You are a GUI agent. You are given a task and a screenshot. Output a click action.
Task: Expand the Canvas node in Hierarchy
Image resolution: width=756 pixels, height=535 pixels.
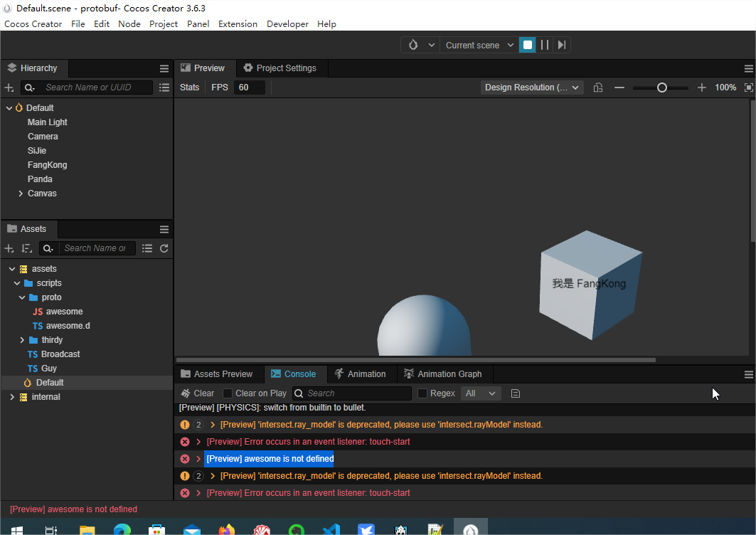pos(21,194)
